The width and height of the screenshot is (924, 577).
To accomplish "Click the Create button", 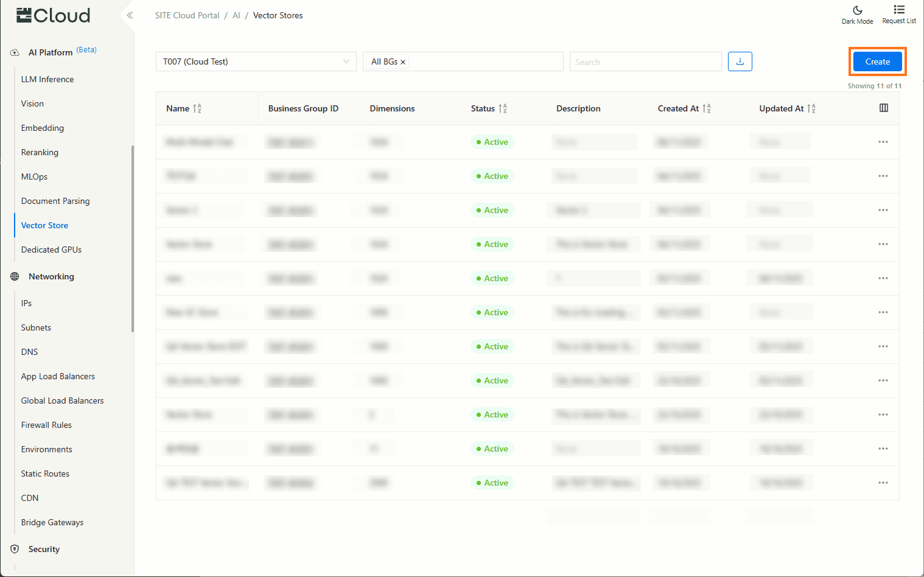I will (x=877, y=61).
